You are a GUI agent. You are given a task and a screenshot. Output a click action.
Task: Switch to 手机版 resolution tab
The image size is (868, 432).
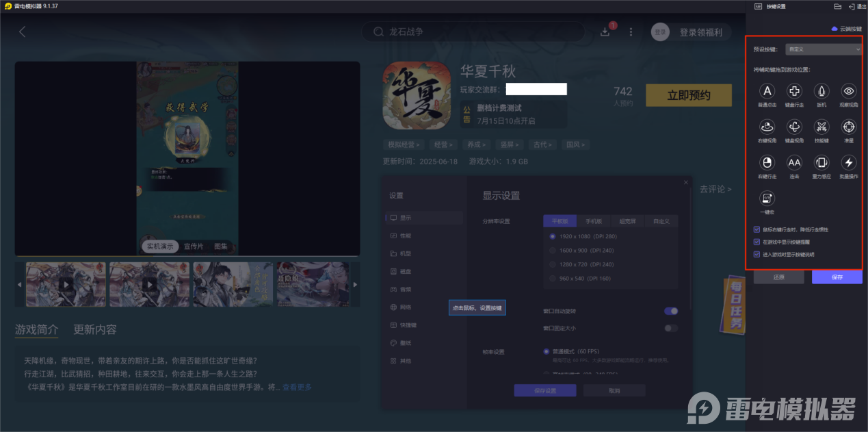pos(592,221)
